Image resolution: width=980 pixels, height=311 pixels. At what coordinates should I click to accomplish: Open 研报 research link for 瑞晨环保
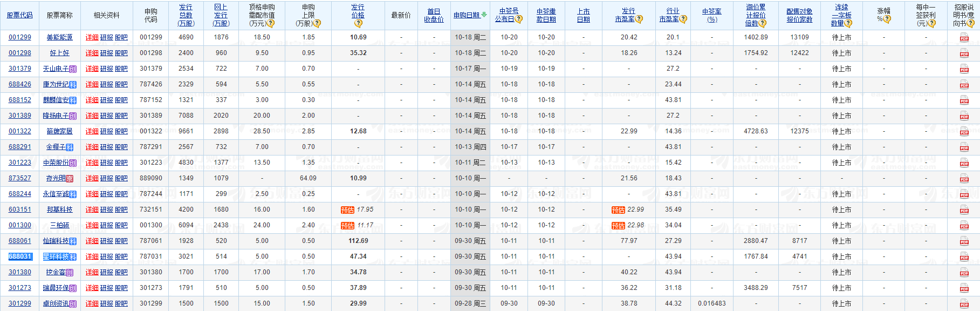coord(106,288)
